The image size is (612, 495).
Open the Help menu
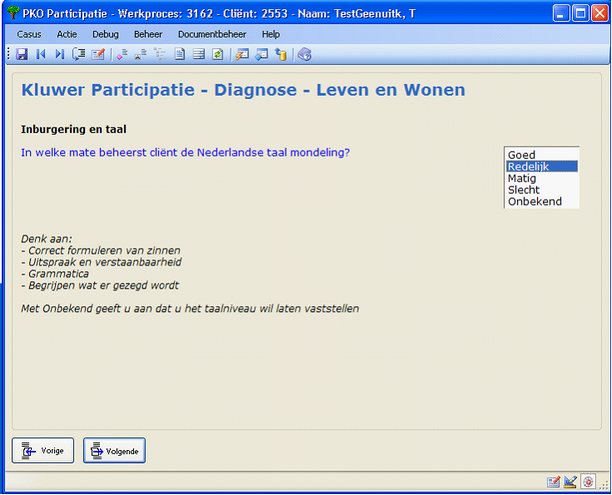click(270, 34)
